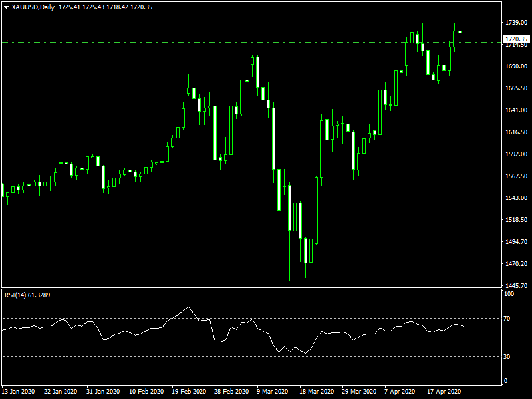Click the 1690.00 price scale label

point(517,66)
